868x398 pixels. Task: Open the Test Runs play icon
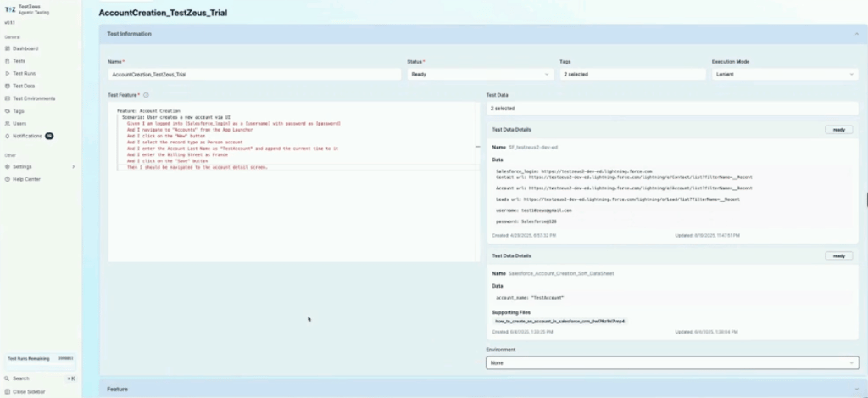coord(7,73)
